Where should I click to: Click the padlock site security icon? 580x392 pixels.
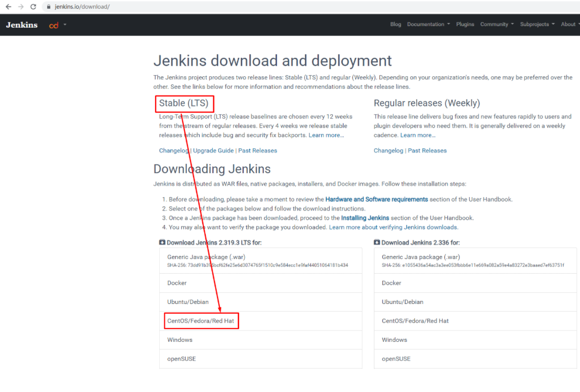click(49, 7)
